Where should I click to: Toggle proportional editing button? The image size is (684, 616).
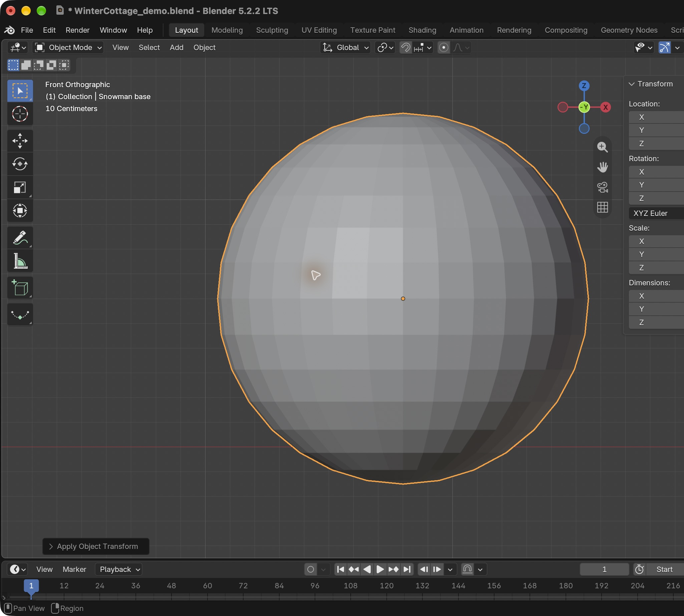[444, 47]
